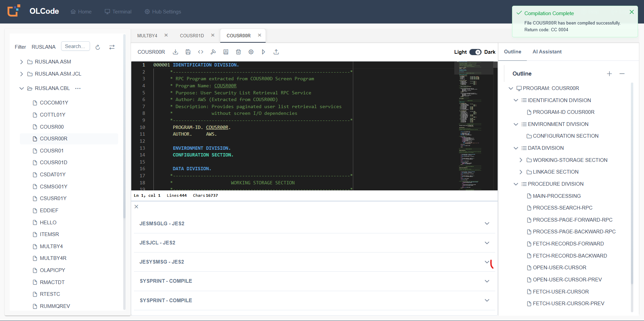Screen dimensions: 644x321
Task: Open the MULTBY4 editor tab
Action: 147,35
